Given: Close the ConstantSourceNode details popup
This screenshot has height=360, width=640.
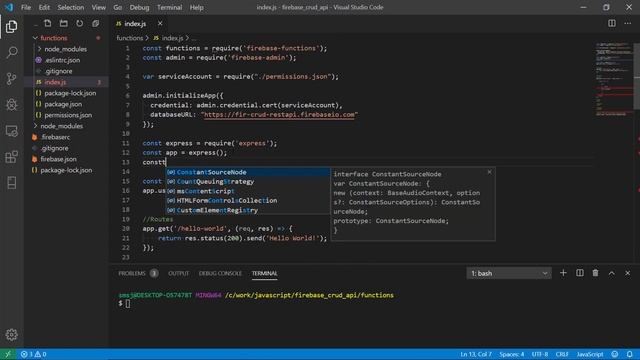Looking at the screenshot, I should pyautogui.click(x=489, y=172).
